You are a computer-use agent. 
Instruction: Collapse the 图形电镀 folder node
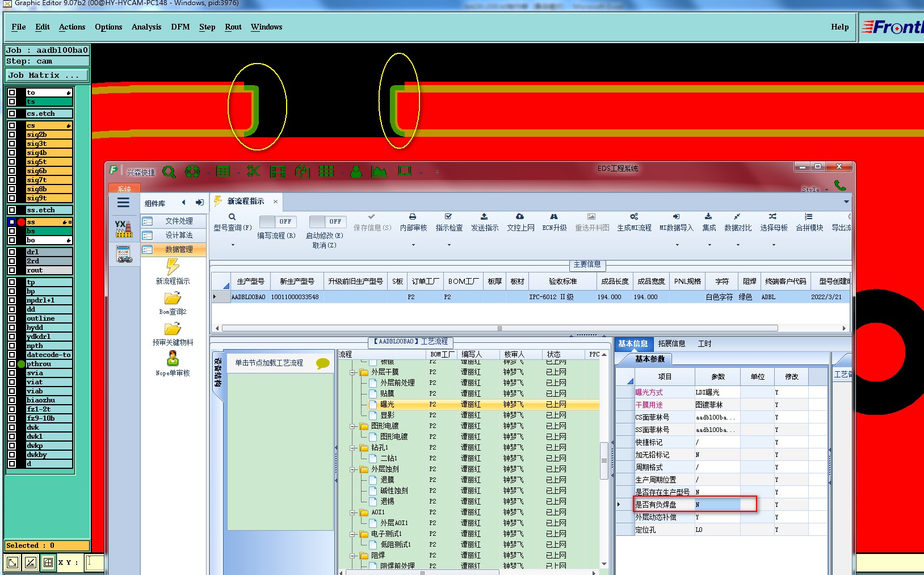[353, 426]
